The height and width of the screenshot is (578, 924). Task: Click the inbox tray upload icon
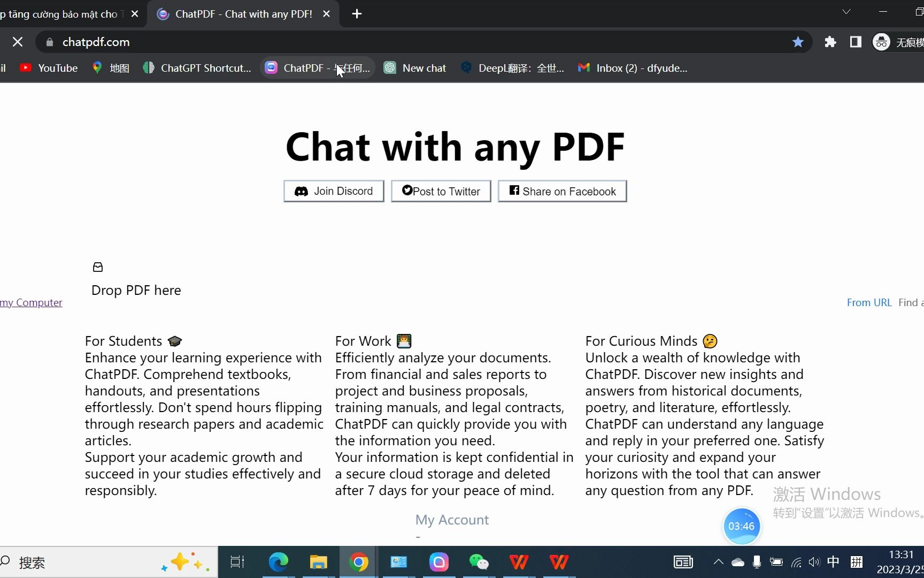tap(98, 267)
